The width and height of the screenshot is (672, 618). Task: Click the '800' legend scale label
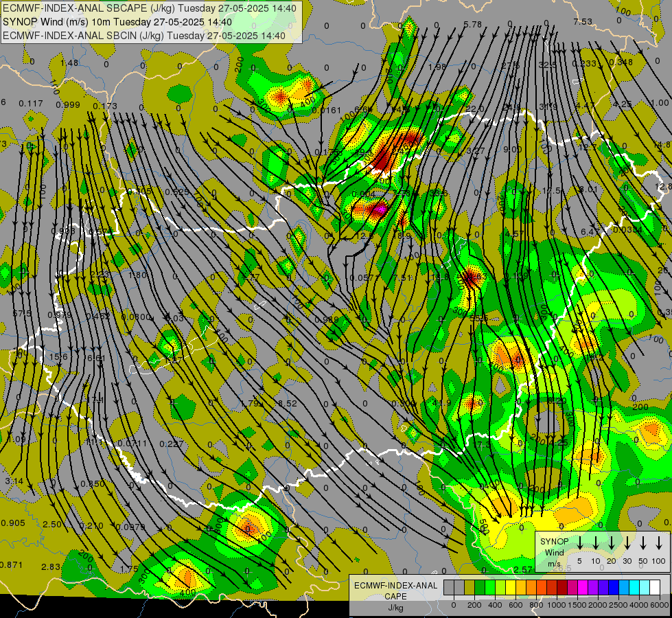click(x=536, y=605)
